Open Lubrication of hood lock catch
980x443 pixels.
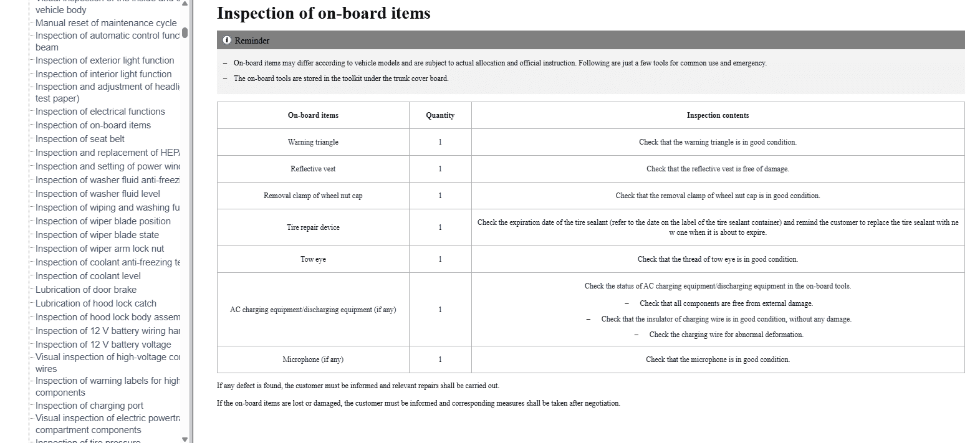[x=96, y=303]
